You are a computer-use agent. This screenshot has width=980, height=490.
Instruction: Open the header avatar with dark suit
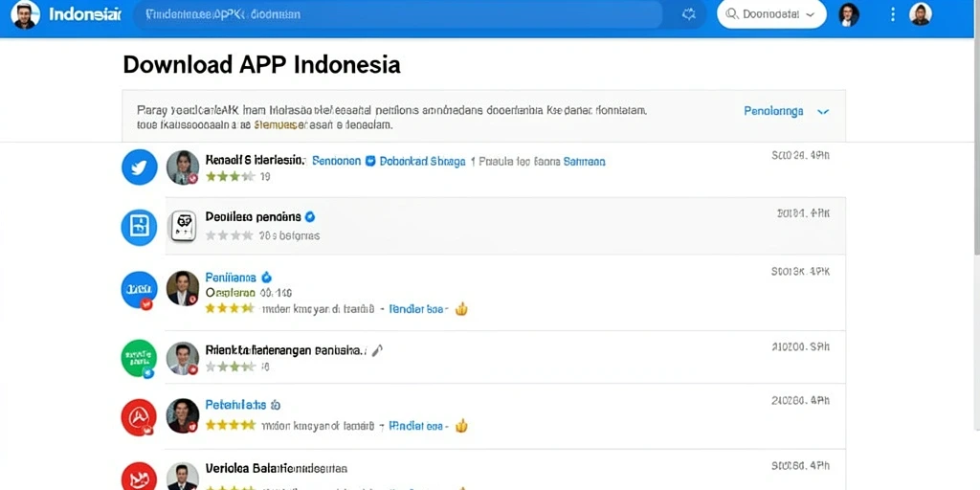pyautogui.click(x=848, y=14)
